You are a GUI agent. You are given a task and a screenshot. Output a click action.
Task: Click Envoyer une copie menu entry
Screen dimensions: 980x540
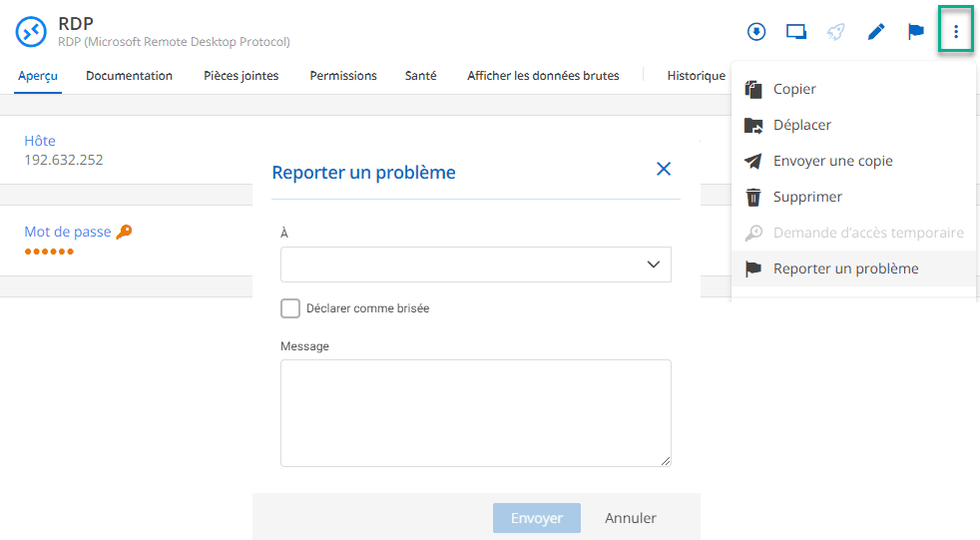click(832, 161)
